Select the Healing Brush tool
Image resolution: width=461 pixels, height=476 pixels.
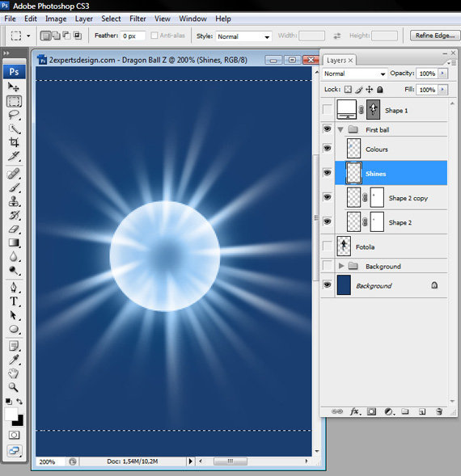click(14, 174)
